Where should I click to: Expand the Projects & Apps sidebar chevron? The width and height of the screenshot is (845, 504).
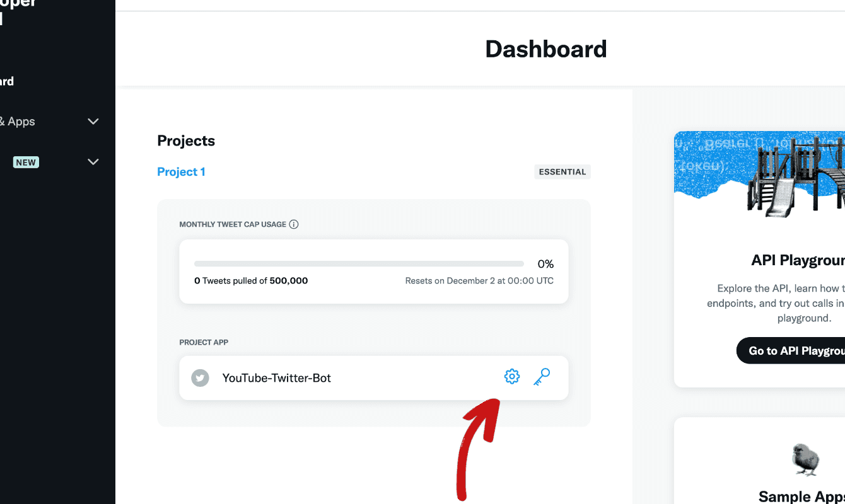point(93,122)
